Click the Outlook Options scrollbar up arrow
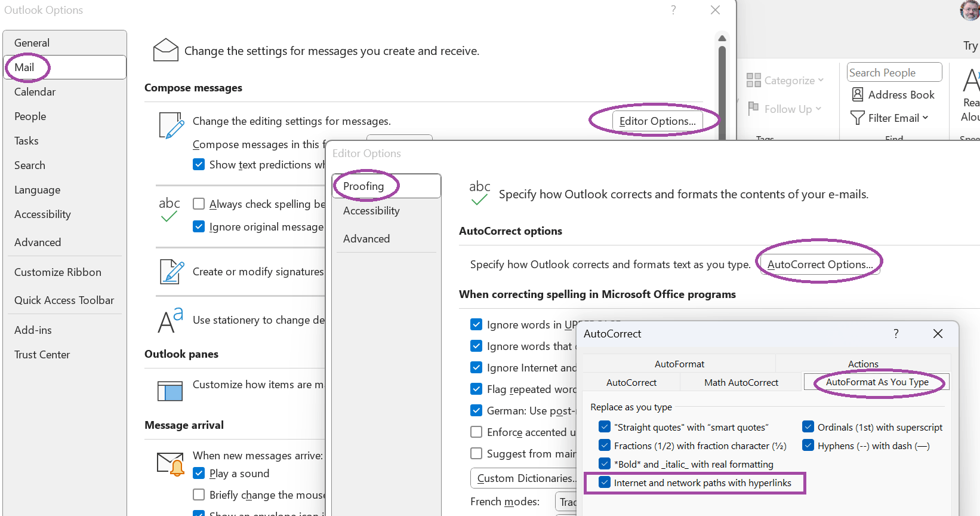 [x=722, y=38]
